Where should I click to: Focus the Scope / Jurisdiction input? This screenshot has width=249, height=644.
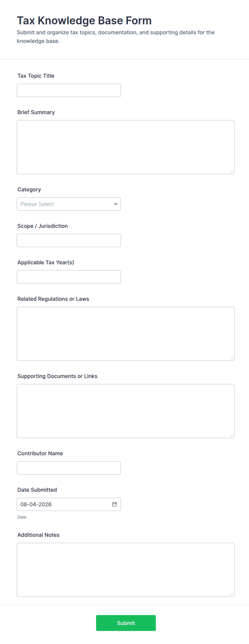pyautogui.click(x=69, y=240)
